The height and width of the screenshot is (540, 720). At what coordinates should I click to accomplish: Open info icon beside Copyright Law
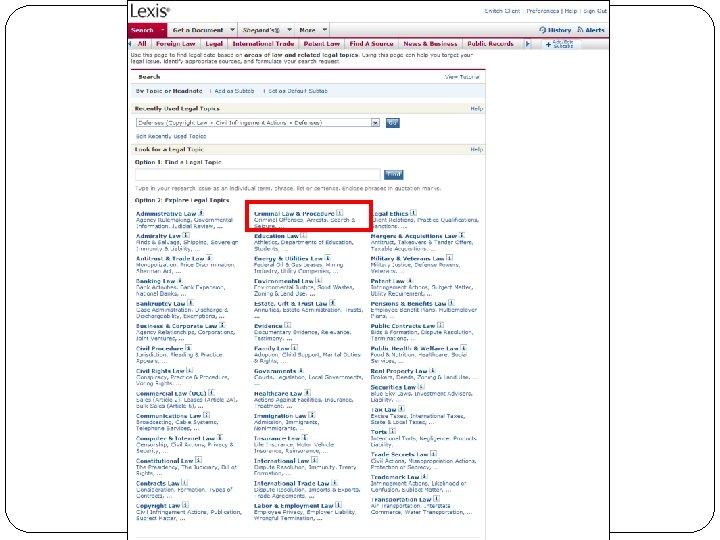[186, 505]
